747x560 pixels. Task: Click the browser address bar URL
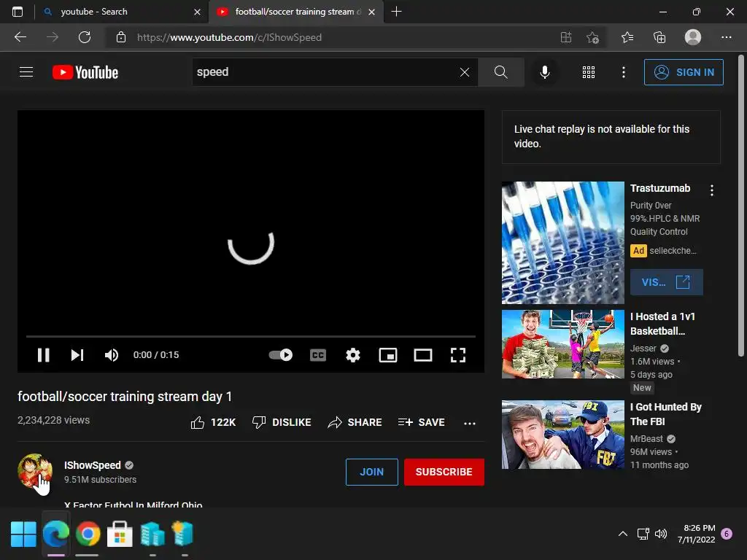click(x=229, y=37)
